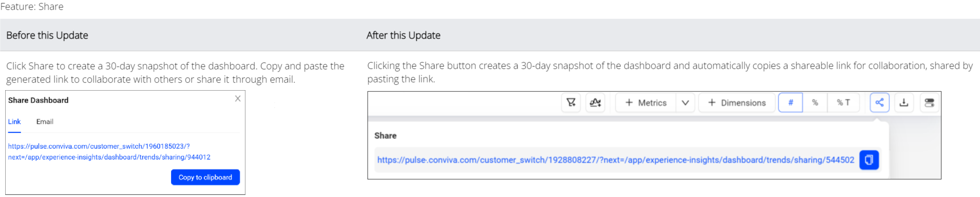The height and width of the screenshot is (197, 980).
Task: Switch to % T display mode
Action: pyautogui.click(x=843, y=103)
